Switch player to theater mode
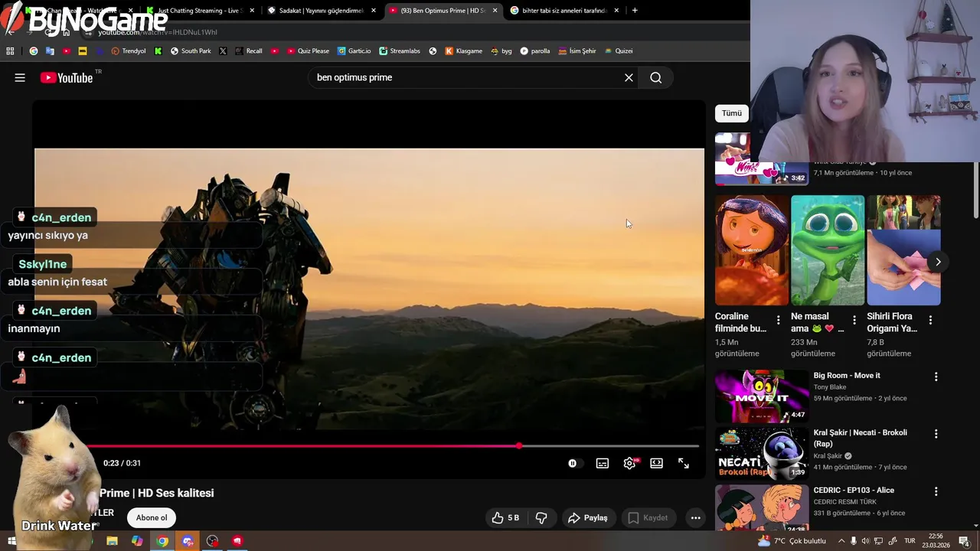 coord(656,463)
